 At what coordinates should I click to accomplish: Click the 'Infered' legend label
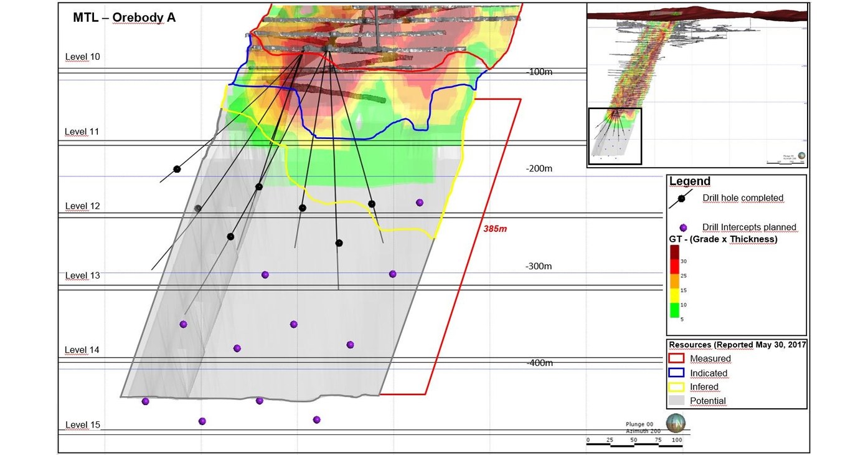point(704,387)
